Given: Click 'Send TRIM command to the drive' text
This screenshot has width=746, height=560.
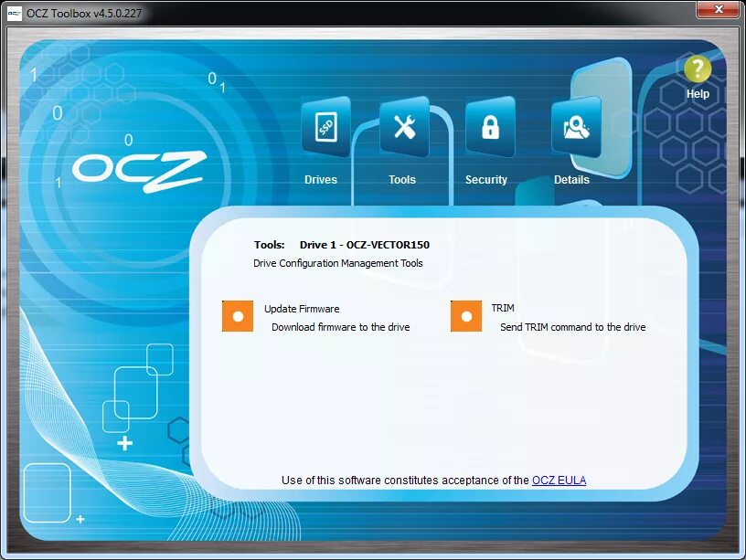Looking at the screenshot, I should pos(573,327).
